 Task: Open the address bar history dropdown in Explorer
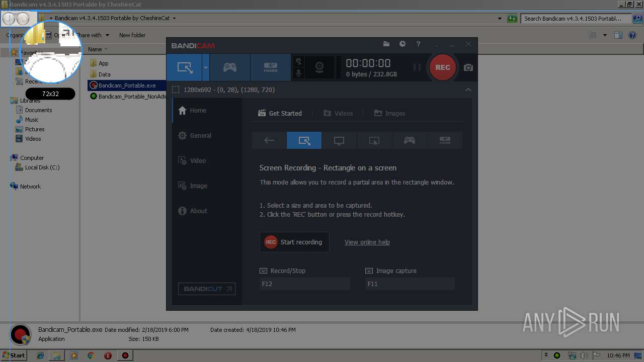pos(500,19)
